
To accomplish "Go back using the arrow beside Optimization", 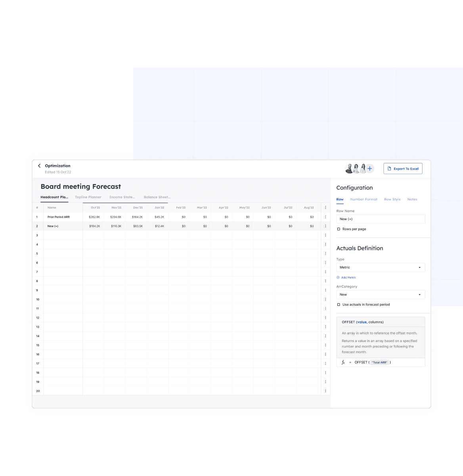I will pos(39,166).
